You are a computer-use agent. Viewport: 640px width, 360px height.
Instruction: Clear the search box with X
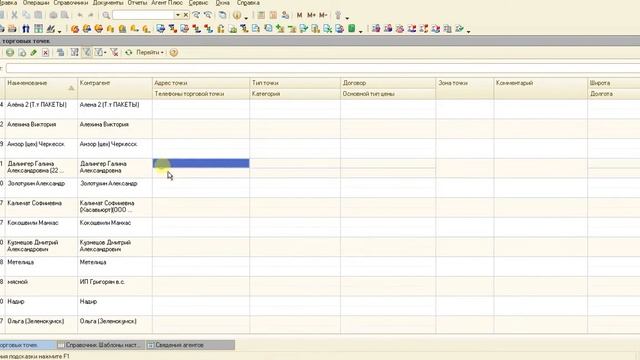185,15
